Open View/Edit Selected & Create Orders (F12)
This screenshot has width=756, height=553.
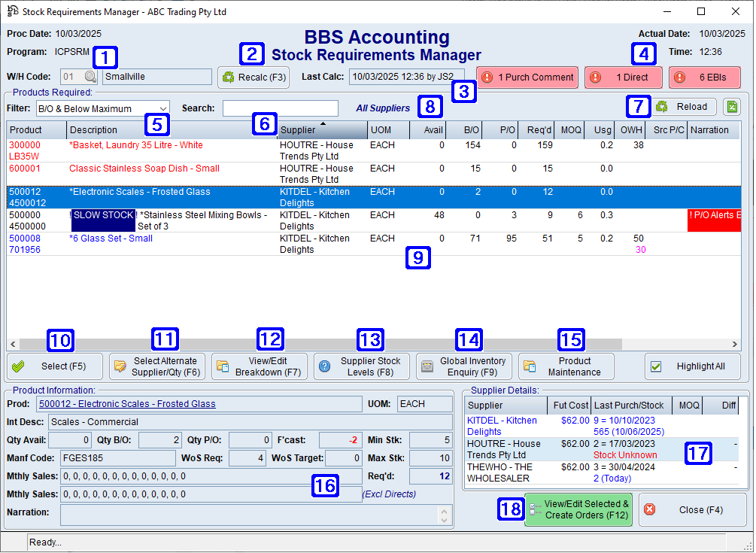coord(578,509)
